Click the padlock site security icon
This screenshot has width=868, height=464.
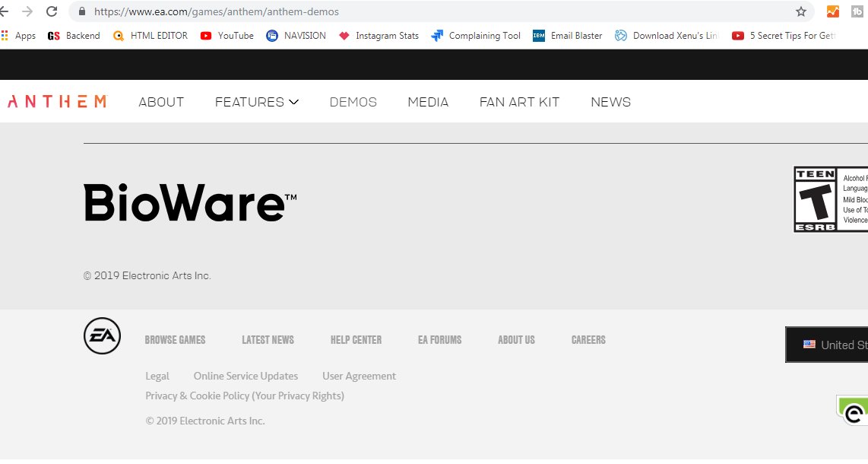coord(83,11)
